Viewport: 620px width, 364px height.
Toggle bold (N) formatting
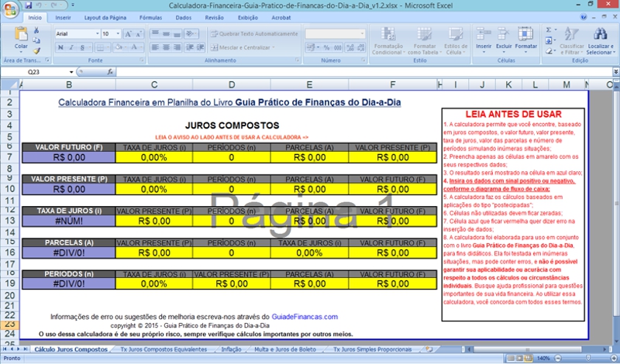pyautogui.click(x=60, y=47)
